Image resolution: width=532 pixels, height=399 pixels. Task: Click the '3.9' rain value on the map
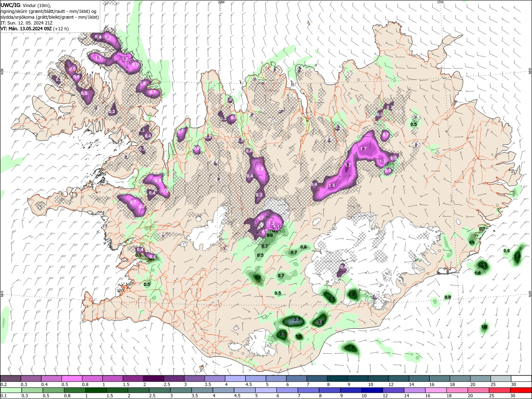pos(297,319)
